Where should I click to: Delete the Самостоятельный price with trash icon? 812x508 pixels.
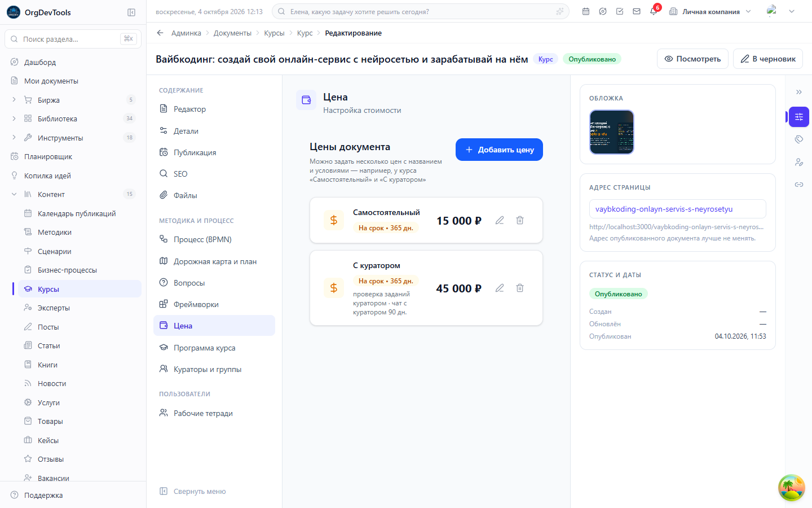pos(520,220)
